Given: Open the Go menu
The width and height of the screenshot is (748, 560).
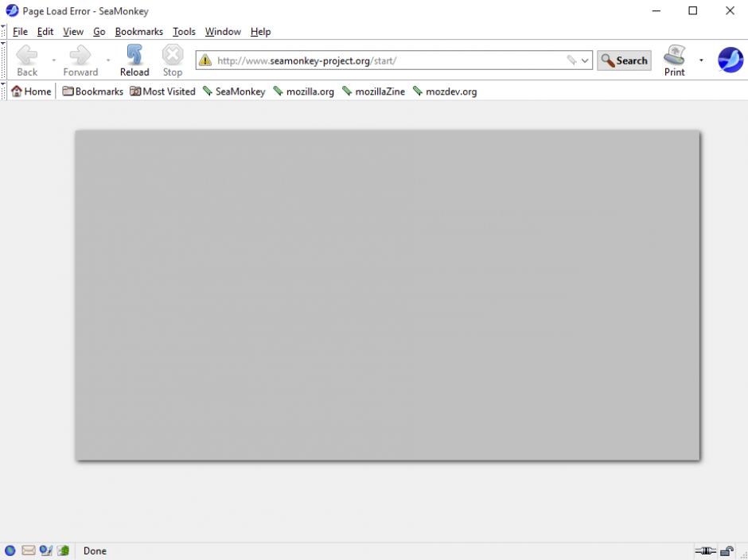Looking at the screenshot, I should coord(99,32).
